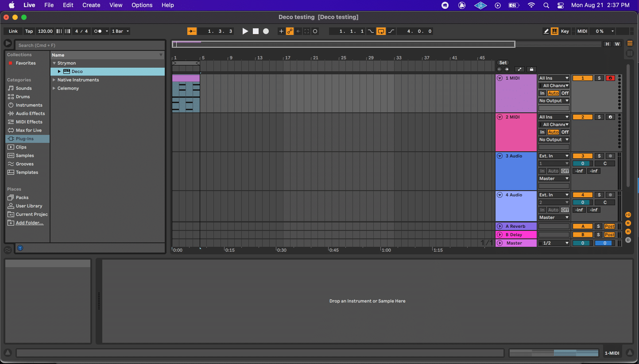The height and width of the screenshot is (364, 639).
Task: Click Add Folder in the Places section
Action: 28,222
